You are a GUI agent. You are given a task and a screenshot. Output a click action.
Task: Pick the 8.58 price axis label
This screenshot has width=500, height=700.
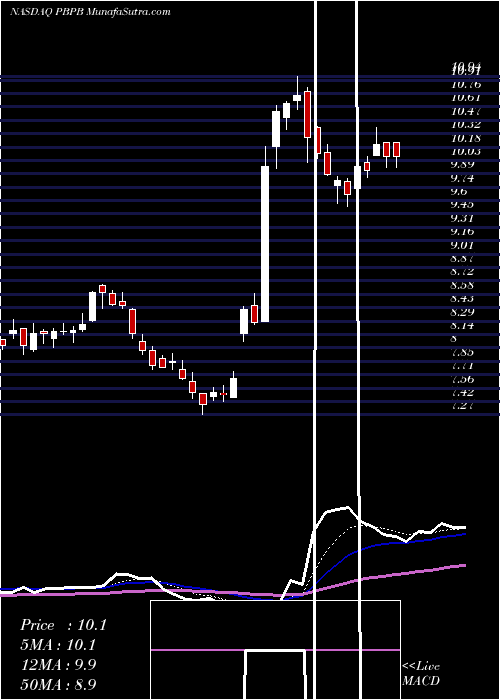pos(462,285)
